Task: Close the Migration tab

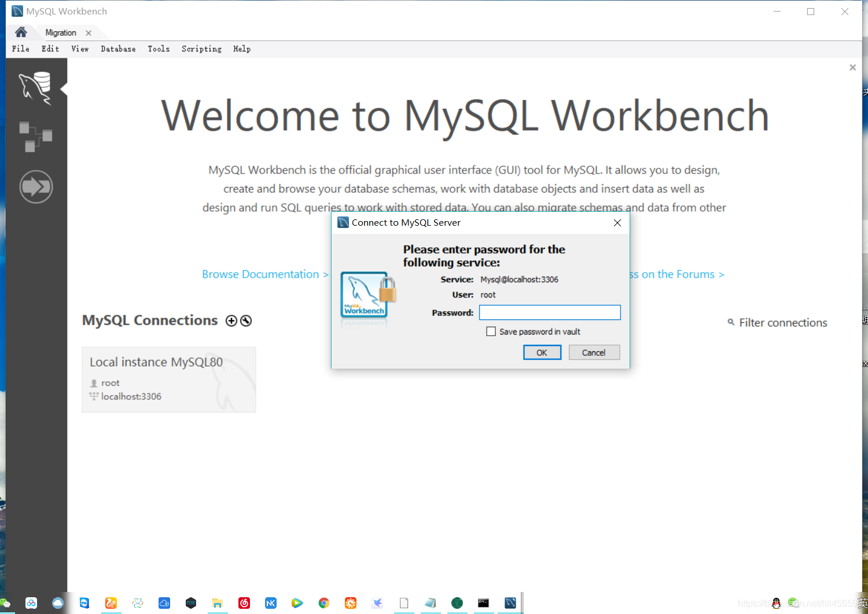Action: pyautogui.click(x=89, y=33)
